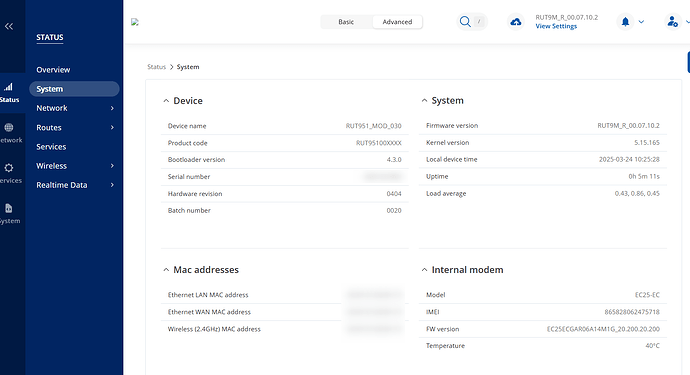Select product code RUT95100XXXX

pos(378,143)
